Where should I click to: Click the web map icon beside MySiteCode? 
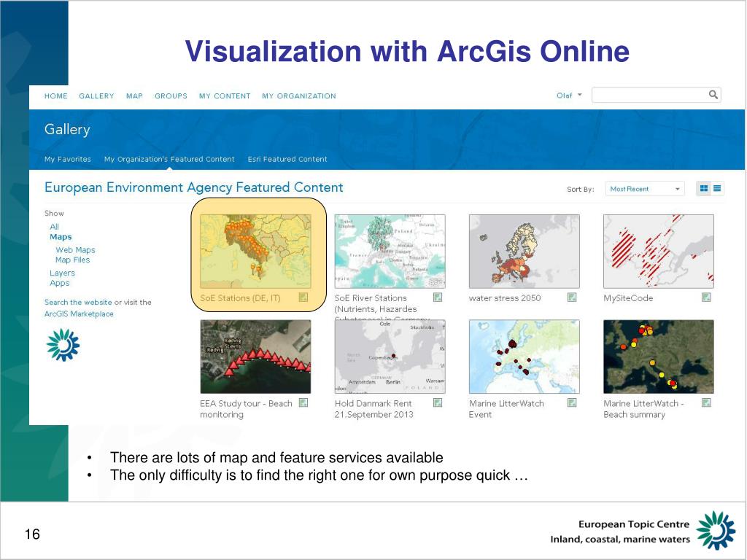[x=706, y=297]
